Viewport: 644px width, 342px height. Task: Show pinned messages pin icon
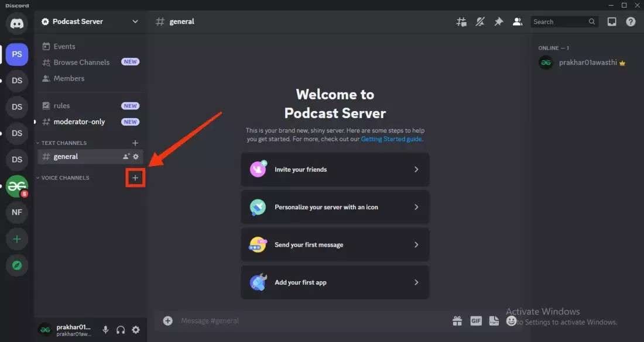click(499, 22)
